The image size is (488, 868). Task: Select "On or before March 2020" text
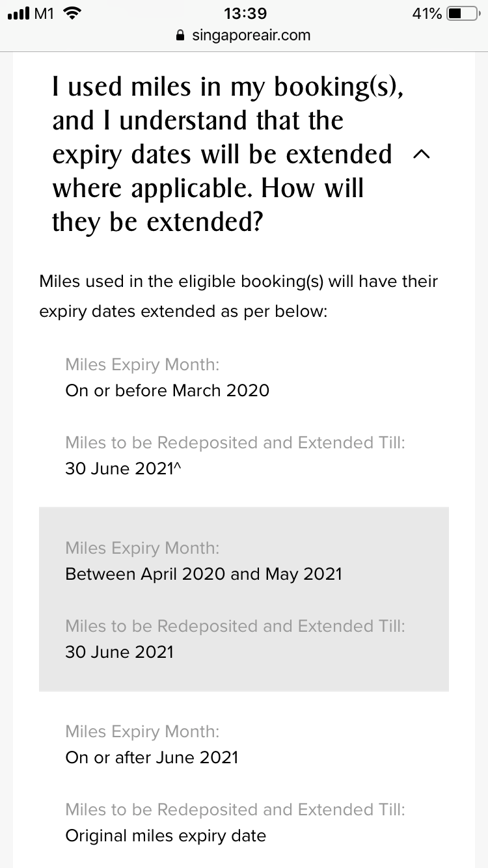tap(167, 390)
